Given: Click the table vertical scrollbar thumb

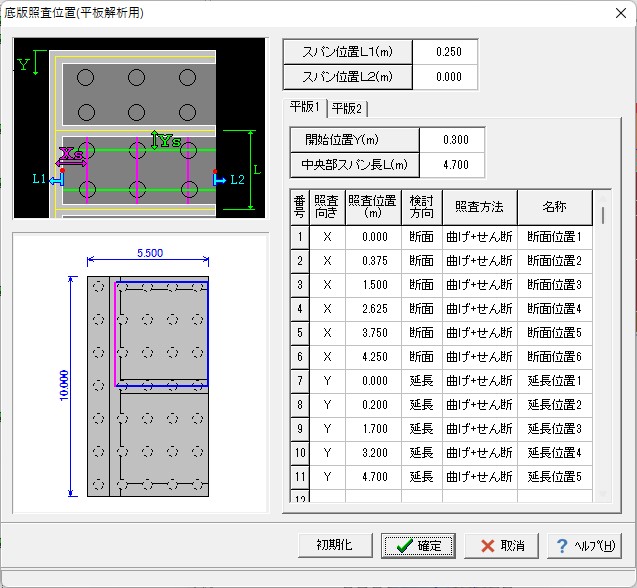Looking at the screenshot, I should (x=603, y=215).
